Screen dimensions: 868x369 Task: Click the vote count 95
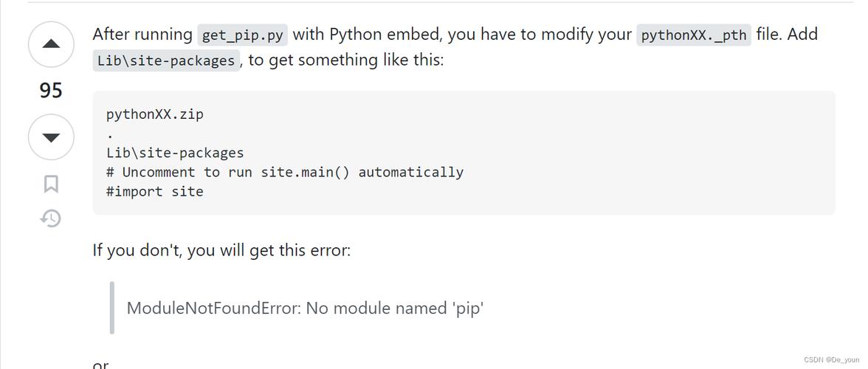[51, 91]
